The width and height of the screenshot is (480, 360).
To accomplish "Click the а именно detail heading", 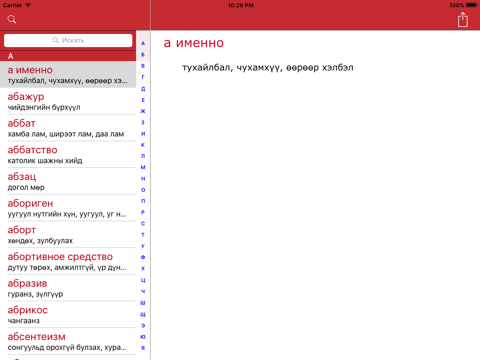I will coord(194,43).
